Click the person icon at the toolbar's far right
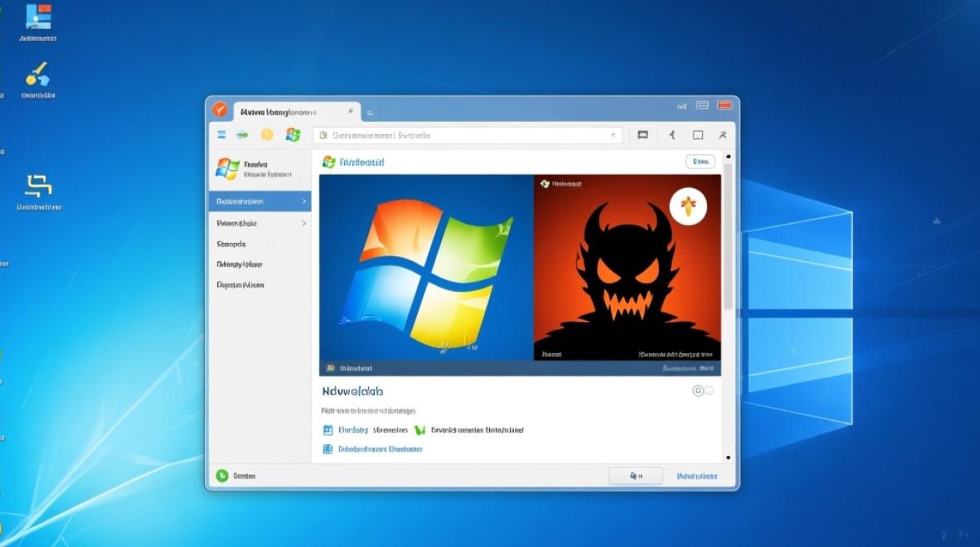This screenshot has width=980, height=547. [x=723, y=134]
